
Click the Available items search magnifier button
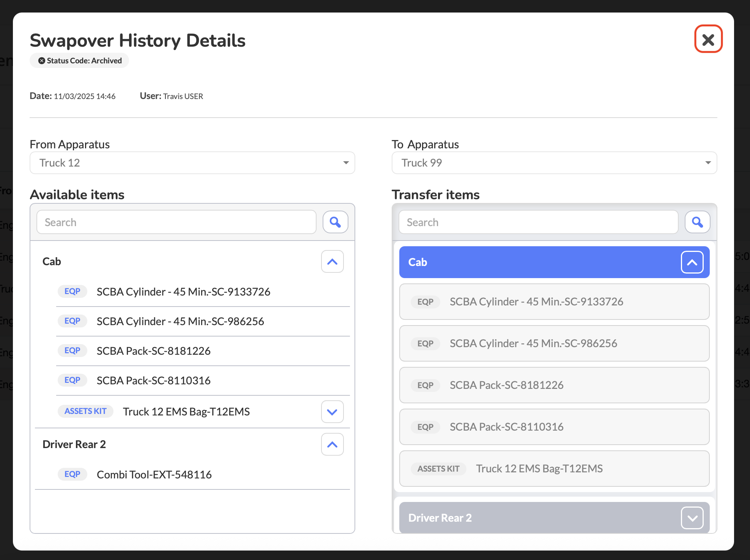click(335, 222)
